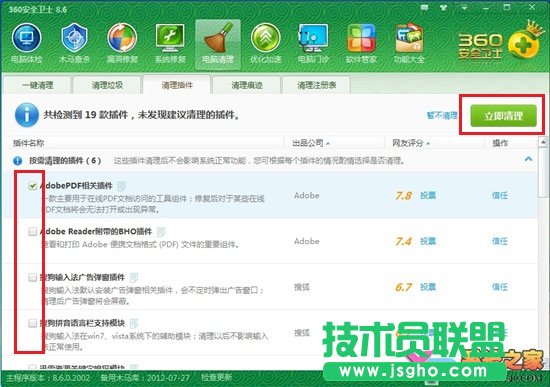Click the 插件名称 column header
Viewport: 550px width, 387px height.
point(28,143)
